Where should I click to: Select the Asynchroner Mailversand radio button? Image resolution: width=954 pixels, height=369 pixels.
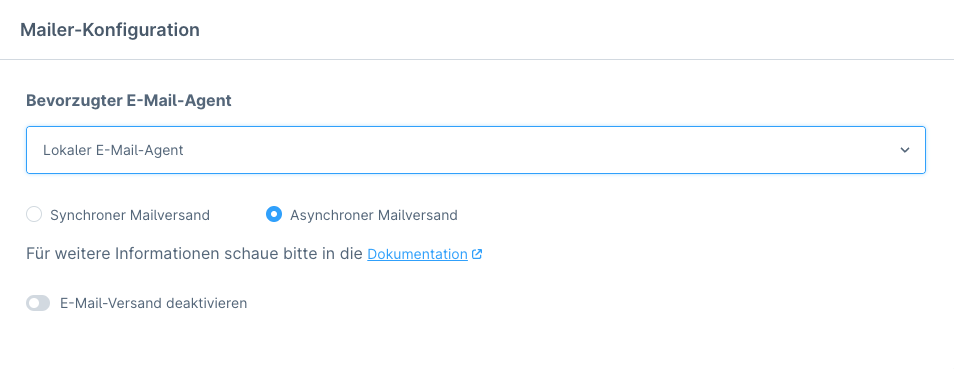[x=274, y=214]
